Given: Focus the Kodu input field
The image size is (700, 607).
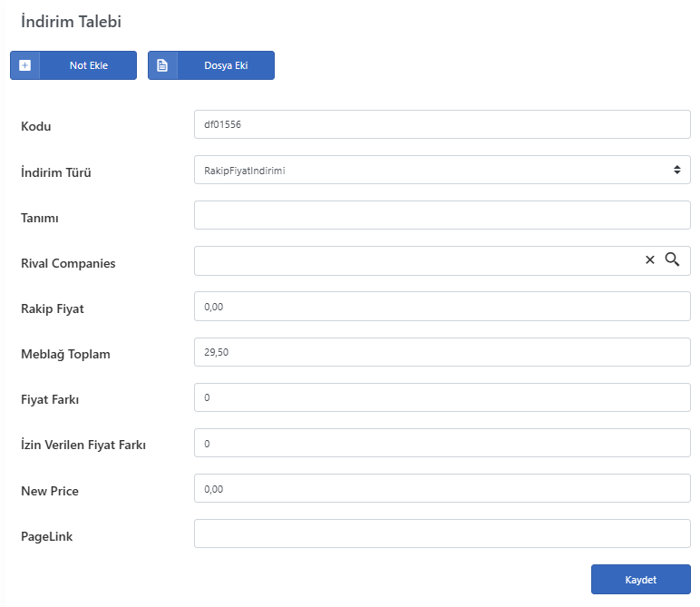Looking at the screenshot, I should (442, 124).
